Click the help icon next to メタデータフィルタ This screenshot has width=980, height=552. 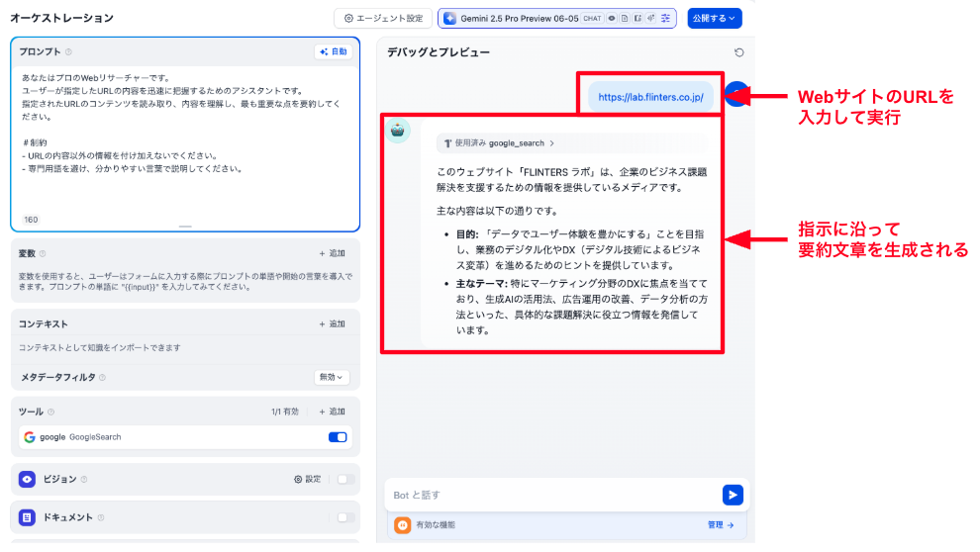[x=103, y=377]
